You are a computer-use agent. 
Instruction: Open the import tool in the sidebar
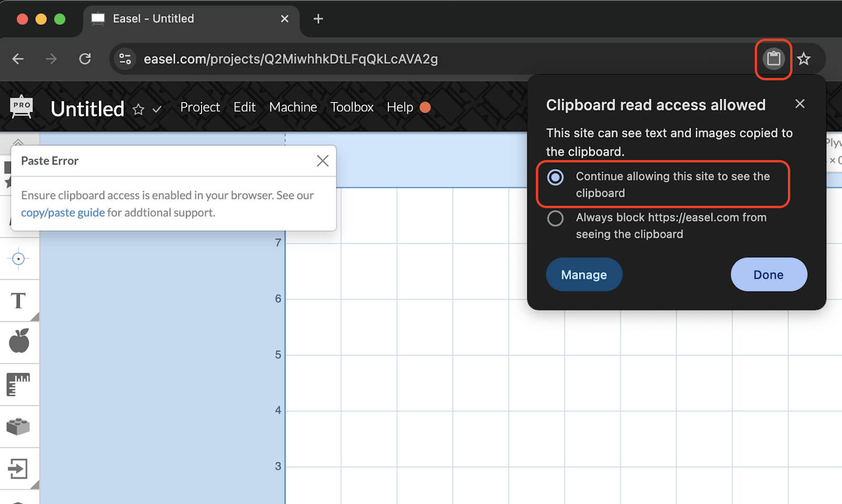[x=19, y=469]
